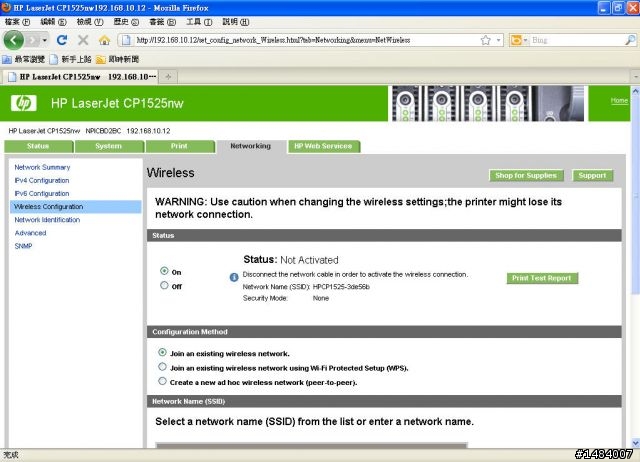Image resolution: width=640 pixels, height=462 pixels.
Task: Click the Home link in the header
Action: [619, 100]
